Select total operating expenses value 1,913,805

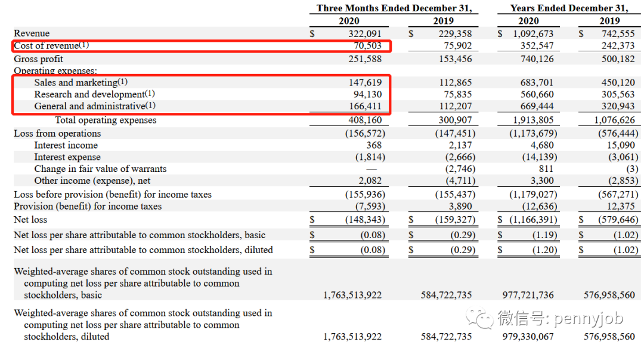click(533, 120)
